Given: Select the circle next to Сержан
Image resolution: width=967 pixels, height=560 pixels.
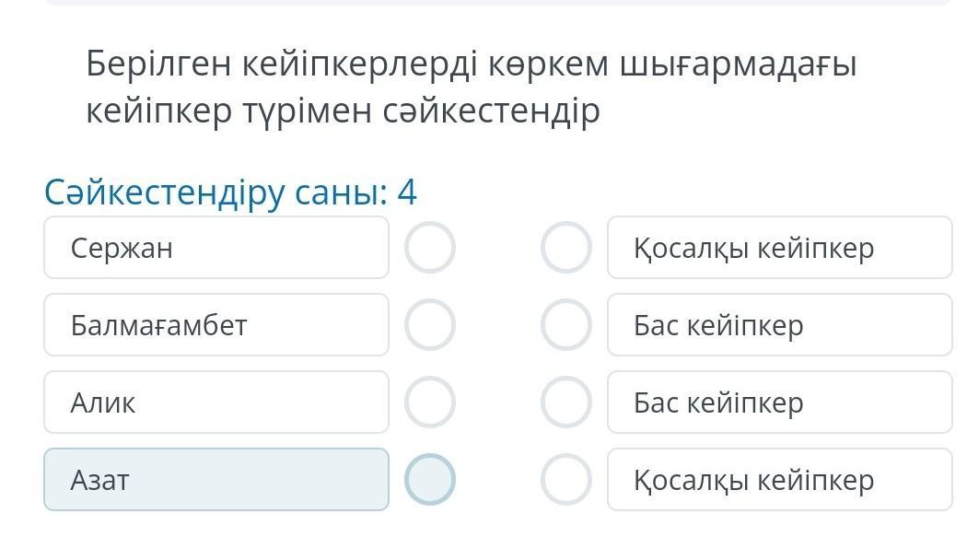Looking at the screenshot, I should pyautogui.click(x=430, y=248).
